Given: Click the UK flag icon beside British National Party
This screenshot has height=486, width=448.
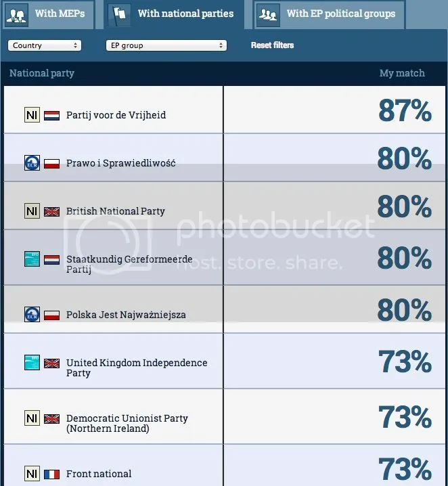Looking at the screenshot, I should (x=51, y=211).
